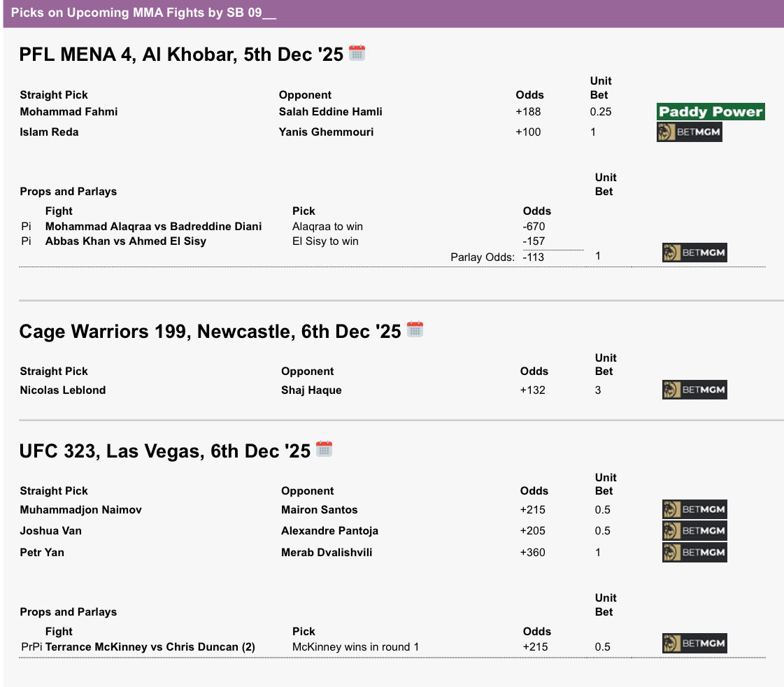Screen dimensions: 784x687
Task: Open BetMGM logo on Islam Reda row
Action: click(x=689, y=132)
